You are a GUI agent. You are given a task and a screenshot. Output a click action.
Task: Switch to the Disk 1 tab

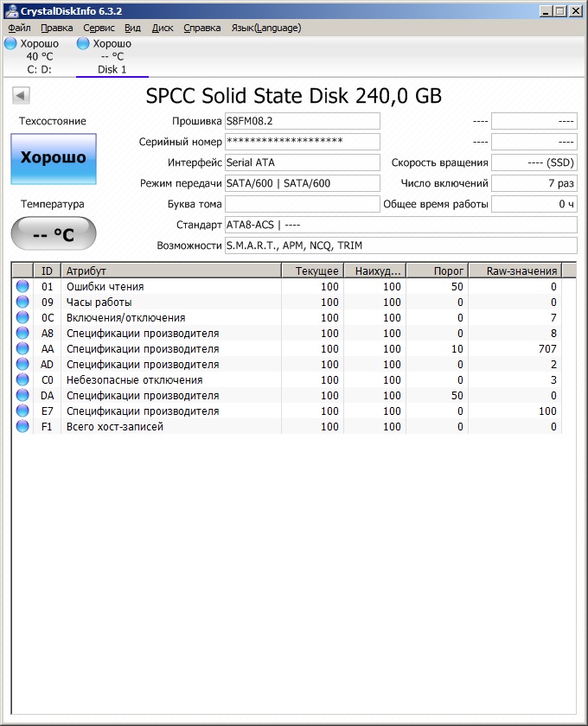tap(112, 69)
